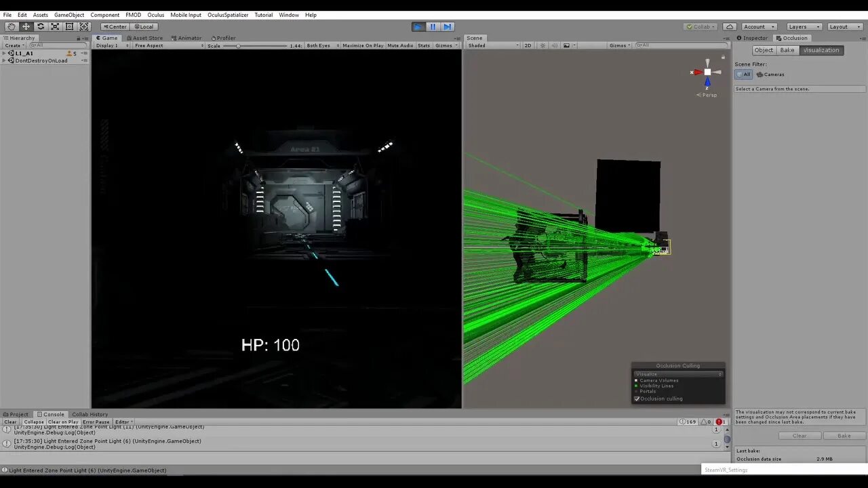Step forward one frame
The image size is (868, 488).
(448, 26)
